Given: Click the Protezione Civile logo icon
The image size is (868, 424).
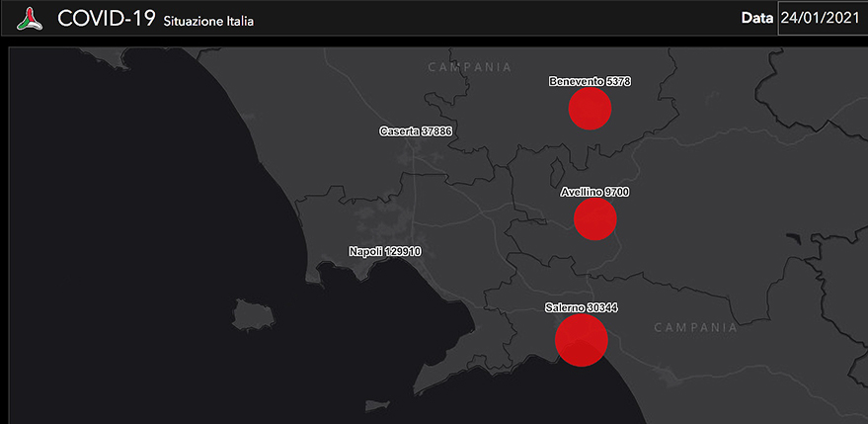Looking at the screenshot, I should [x=30, y=19].
